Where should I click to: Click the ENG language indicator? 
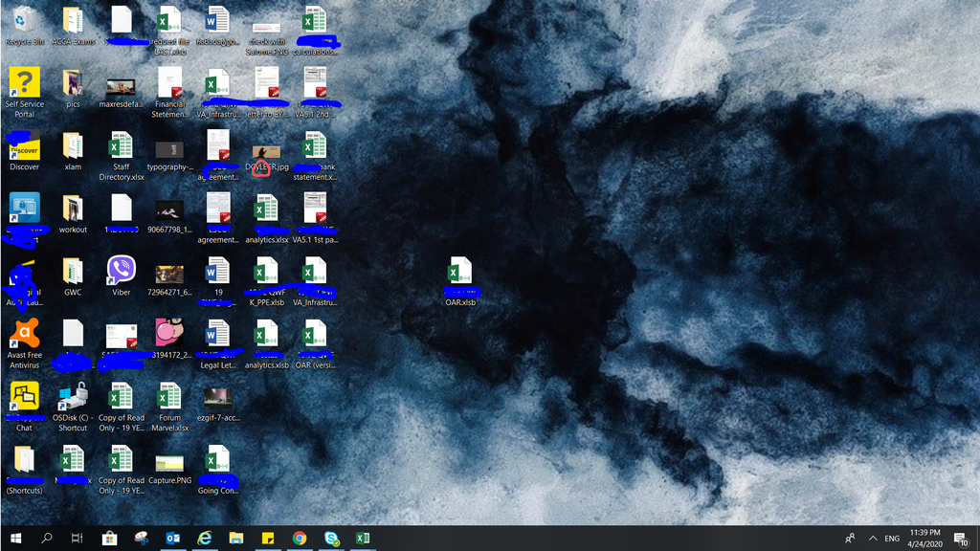(892, 538)
